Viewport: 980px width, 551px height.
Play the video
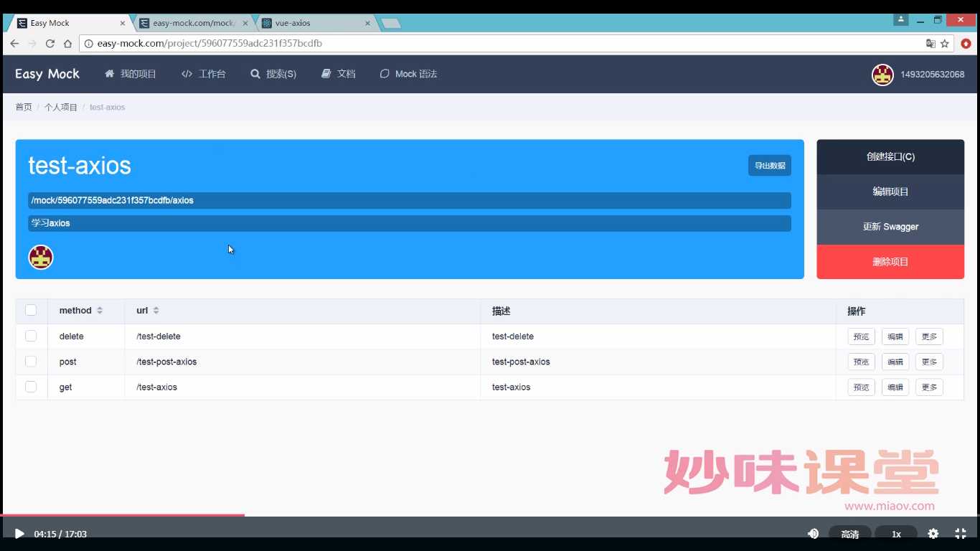tap(19, 534)
